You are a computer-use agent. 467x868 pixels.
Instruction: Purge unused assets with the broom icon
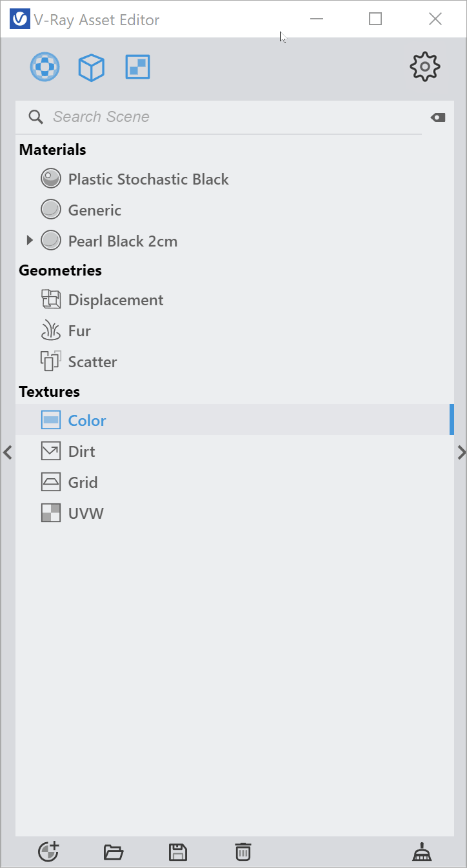coord(422,852)
